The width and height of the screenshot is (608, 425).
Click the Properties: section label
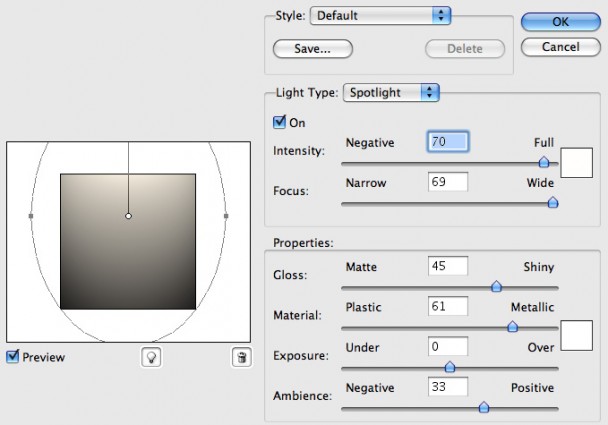303,243
